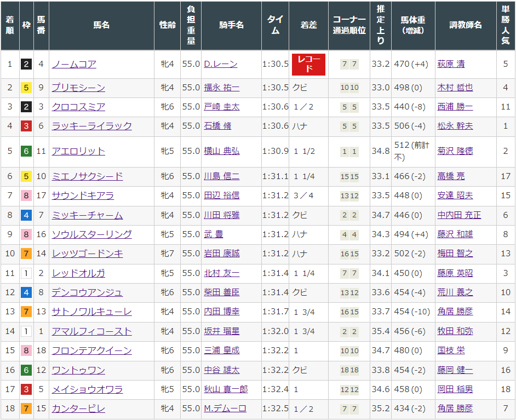
Task: Open trainer link 梅田 智之
Action: (x=455, y=254)
